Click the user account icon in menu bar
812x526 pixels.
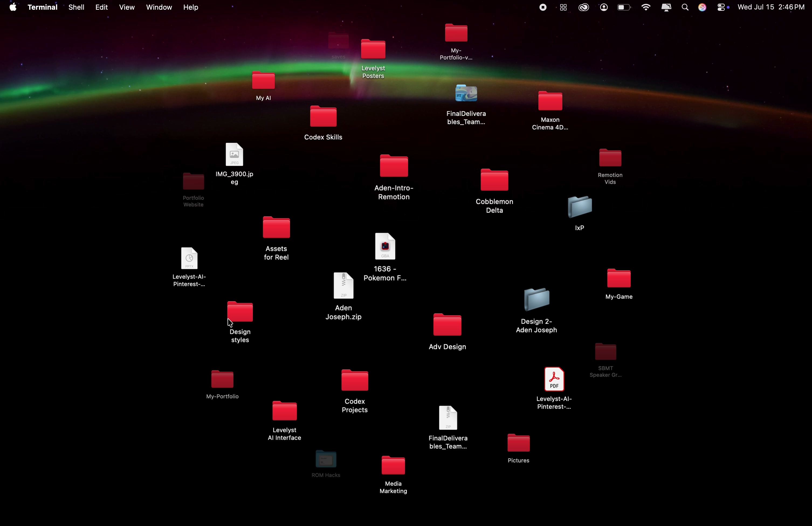click(x=604, y=7)
